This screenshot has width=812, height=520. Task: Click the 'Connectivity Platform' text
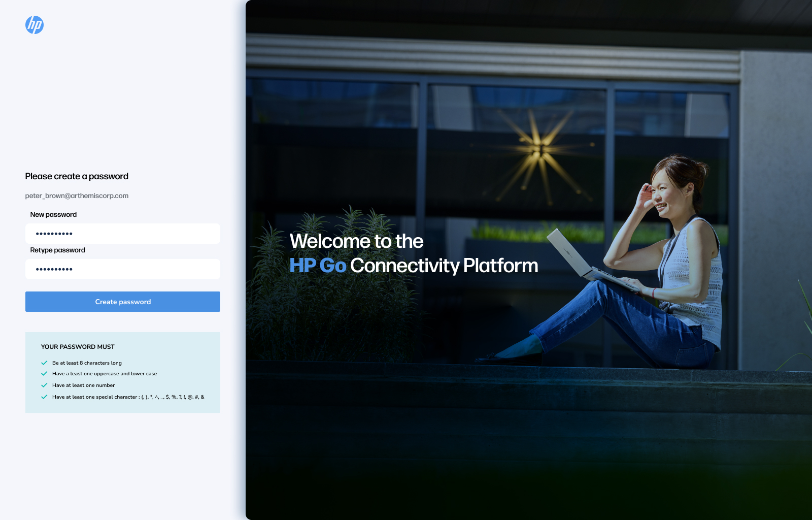(x=444, y=266)
